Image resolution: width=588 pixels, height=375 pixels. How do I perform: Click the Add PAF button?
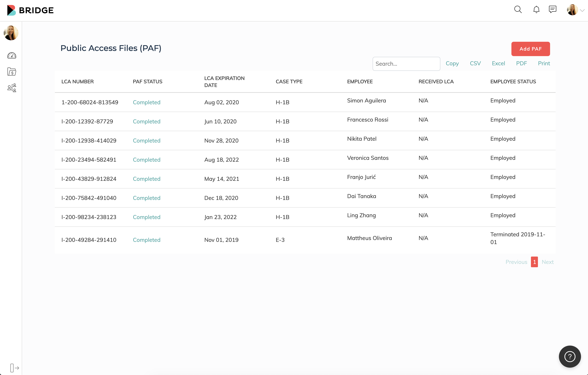click(530, 49)
